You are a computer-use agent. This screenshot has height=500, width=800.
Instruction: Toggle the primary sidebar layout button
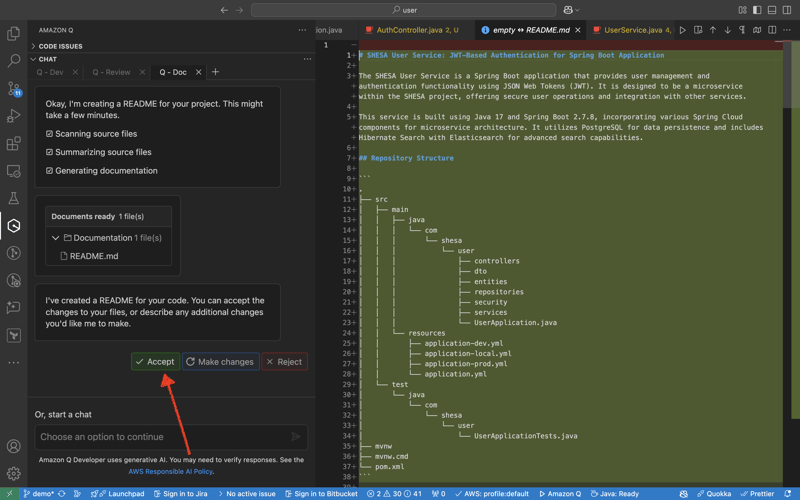pyautogui.click(x=757, y=10)
